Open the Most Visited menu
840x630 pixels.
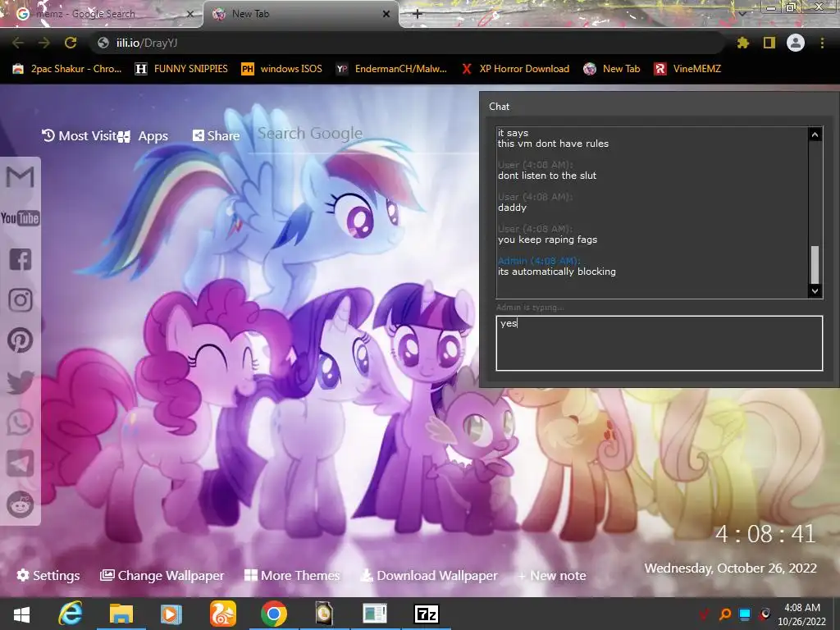[x=80, y=135]
